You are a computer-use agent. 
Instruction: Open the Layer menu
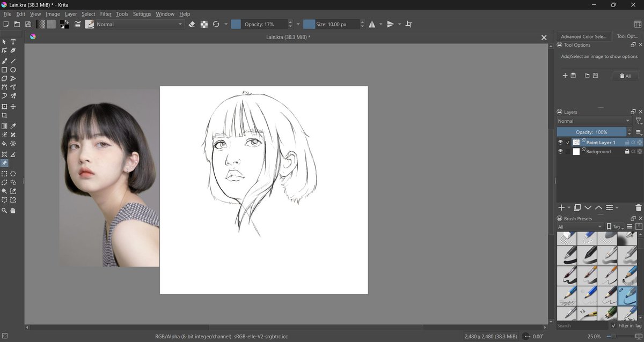pyautogui.click(x=70, y=14)
